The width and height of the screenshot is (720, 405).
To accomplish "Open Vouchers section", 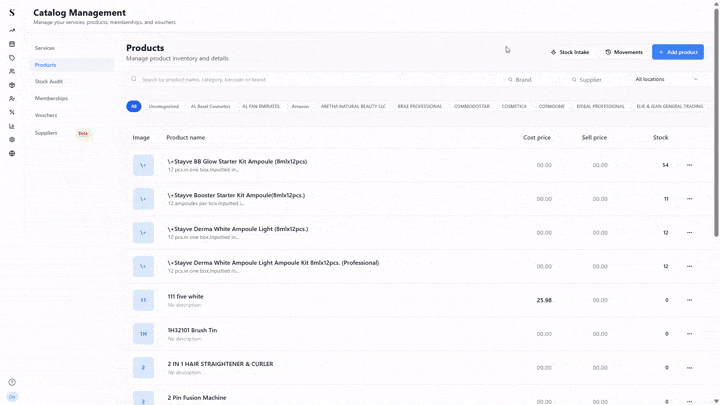I will (46, 115).
